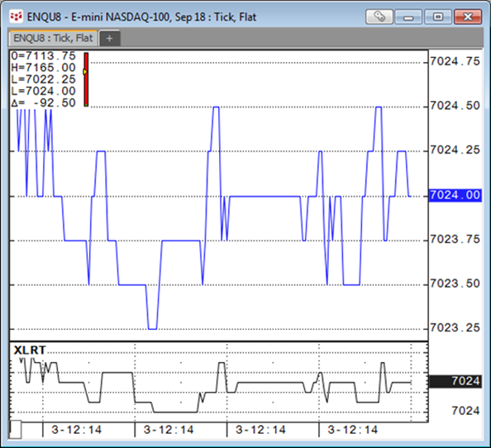Click the 7024.75 price scale label
The image size is (491, 448).
click(455, 61)
